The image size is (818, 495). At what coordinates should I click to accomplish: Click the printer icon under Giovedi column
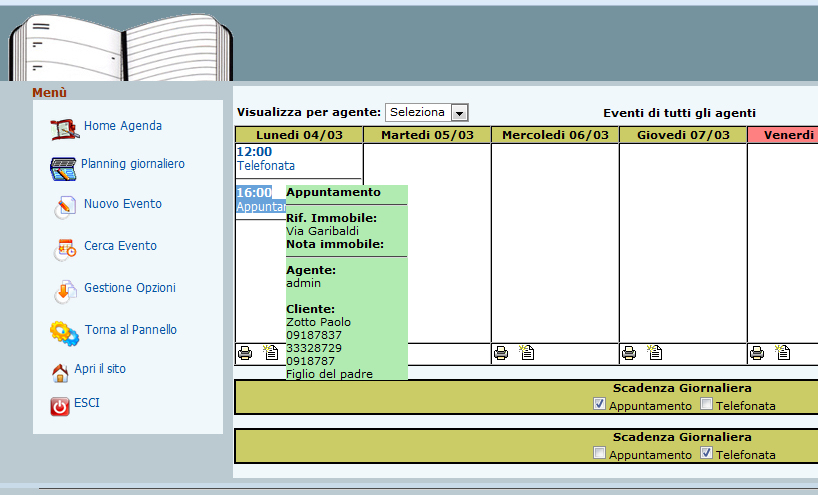629,352
